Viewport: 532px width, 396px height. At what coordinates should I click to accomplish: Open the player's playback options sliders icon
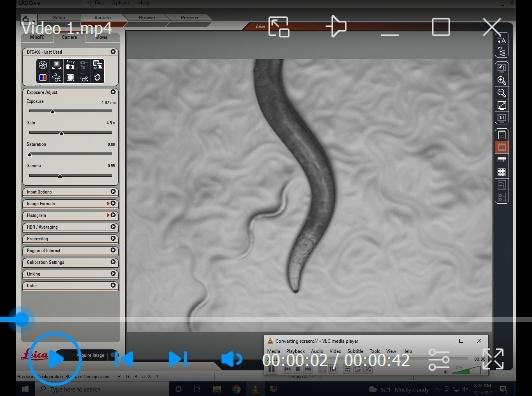(x=439, y=359)
